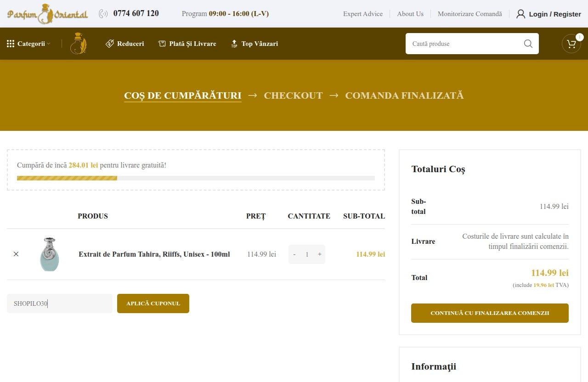Decrease Tahira quantity with minus button
This screenshot has height=382, width=588.
point(294,254)
